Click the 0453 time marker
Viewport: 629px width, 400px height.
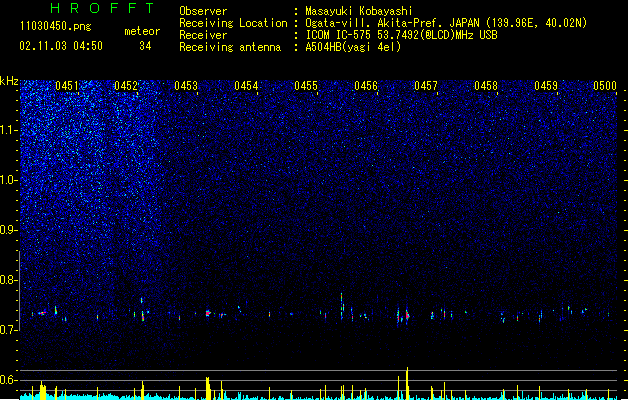[x=186, y=86]
